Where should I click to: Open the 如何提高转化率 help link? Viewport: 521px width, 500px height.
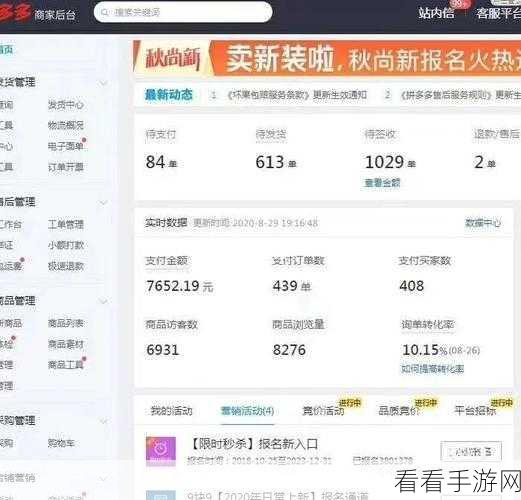pos(432,369)
